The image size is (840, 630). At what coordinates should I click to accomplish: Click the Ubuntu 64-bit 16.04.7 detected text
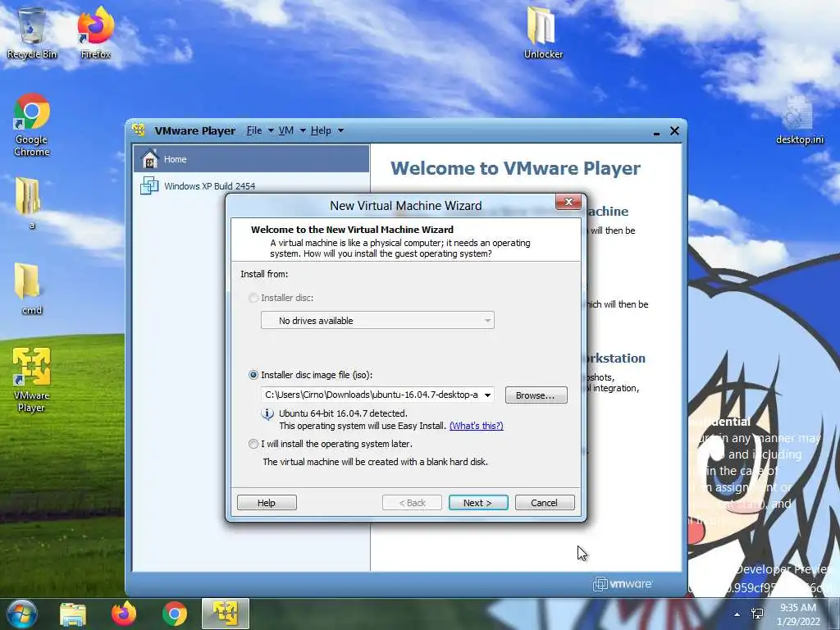point(343,413)
